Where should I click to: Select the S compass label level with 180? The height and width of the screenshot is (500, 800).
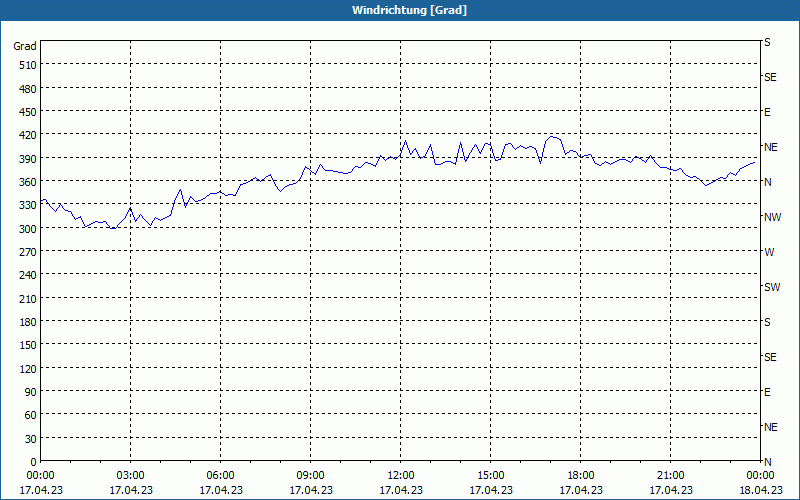coord(767,322)
